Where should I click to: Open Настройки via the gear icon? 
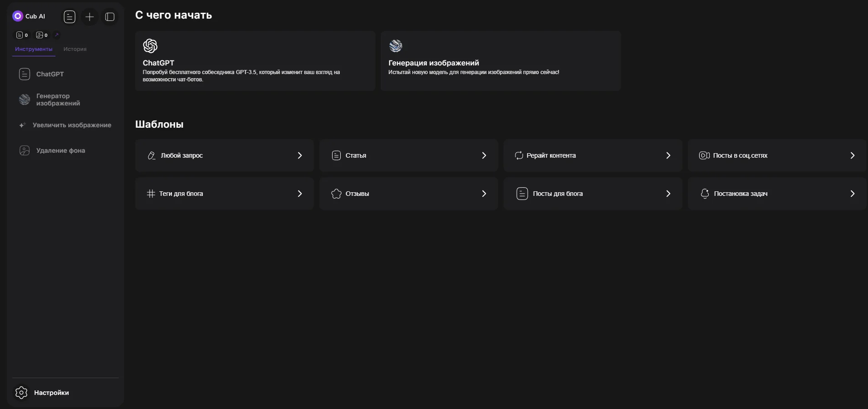click(21, 393)
